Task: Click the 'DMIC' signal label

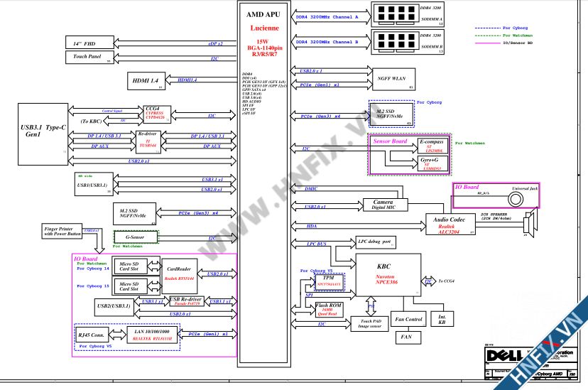Action: (311, 189)
